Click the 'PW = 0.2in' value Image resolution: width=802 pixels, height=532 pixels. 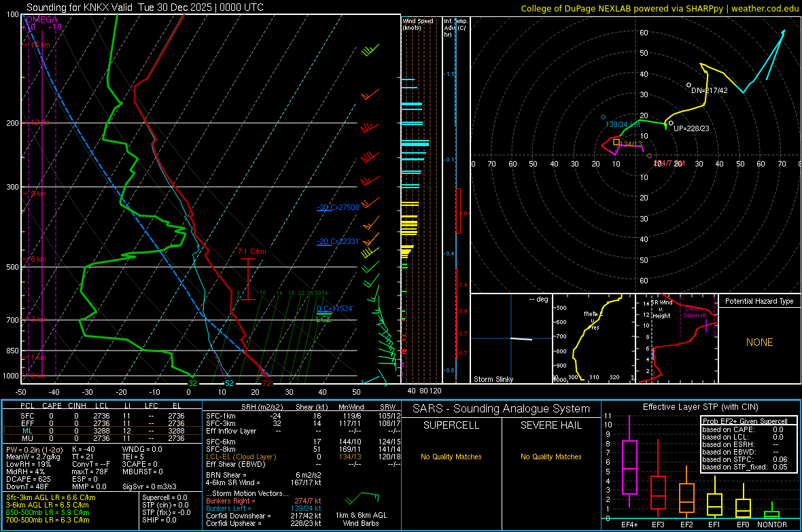tap(34, 449)
